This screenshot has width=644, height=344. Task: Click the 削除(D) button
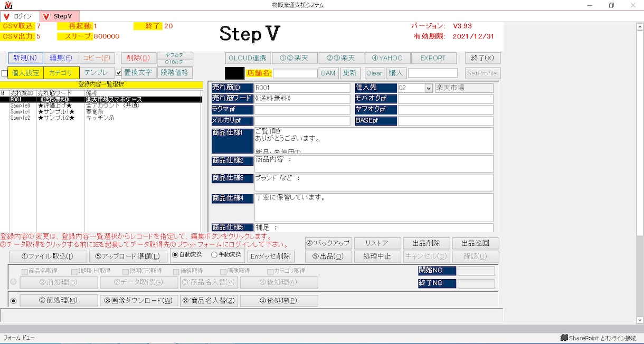pyautogui.click(x=139, y=58)
